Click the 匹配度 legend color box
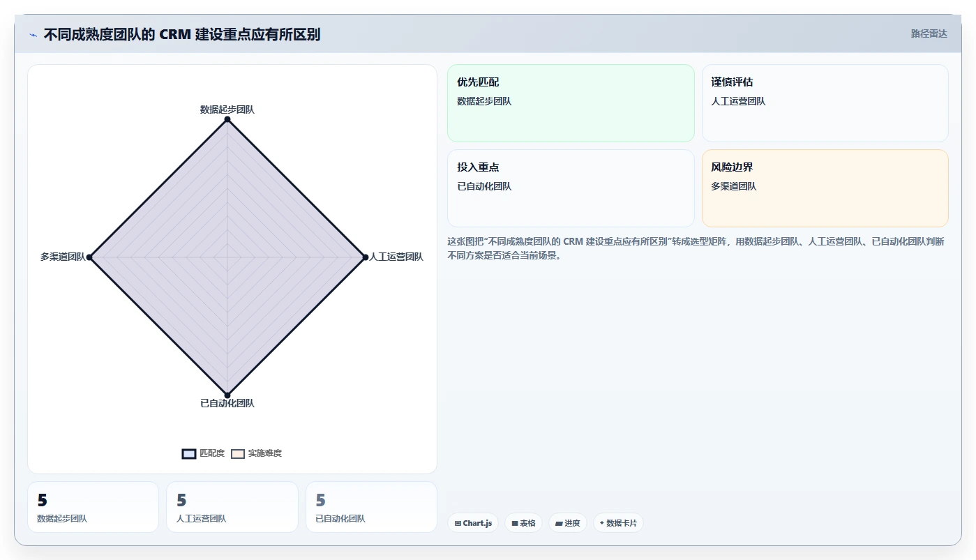Screen dimensions: 976x560 tap(189, 453)
